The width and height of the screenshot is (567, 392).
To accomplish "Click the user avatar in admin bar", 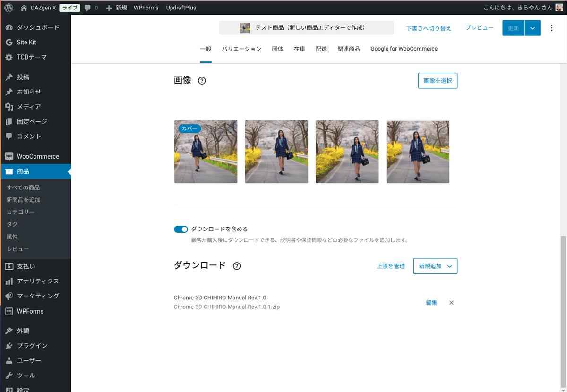I will 559,8.
